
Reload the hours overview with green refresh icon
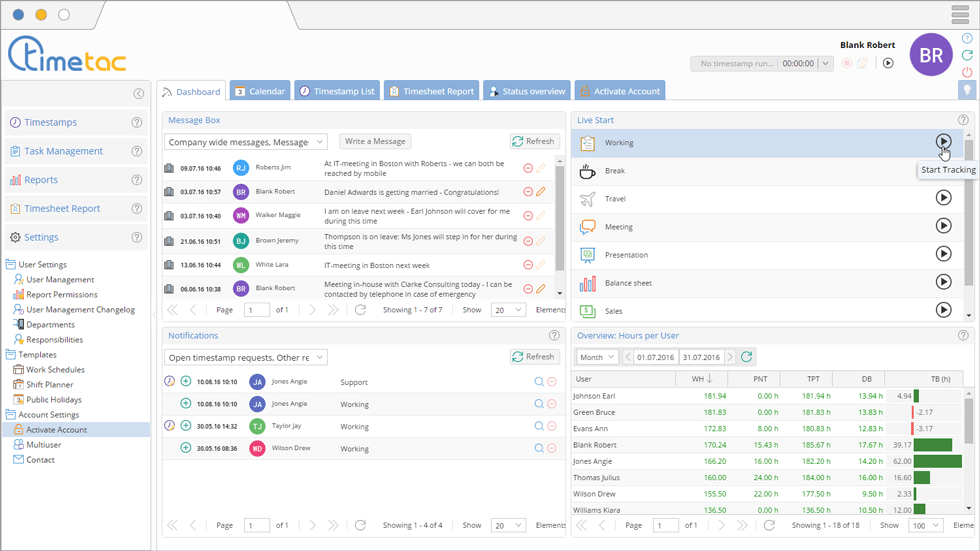pyautogui.click(x=747, y=357)
